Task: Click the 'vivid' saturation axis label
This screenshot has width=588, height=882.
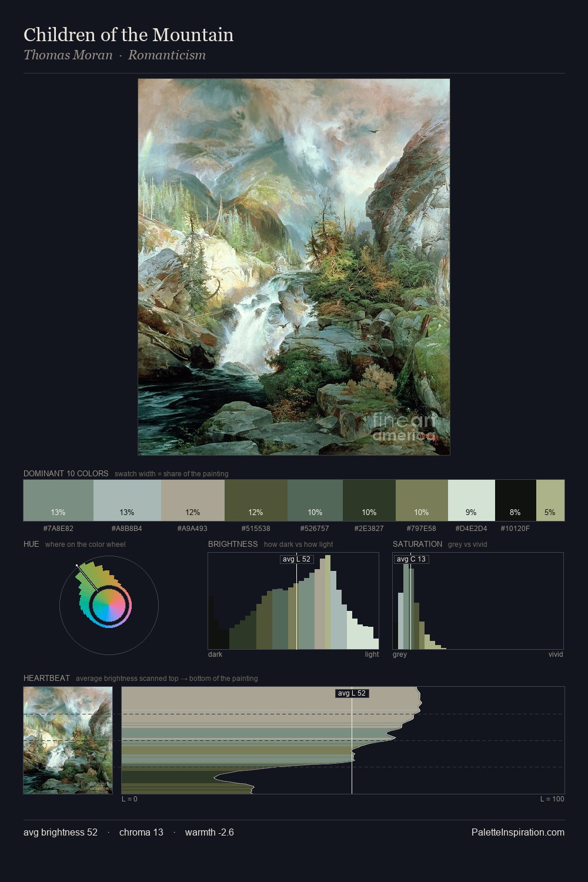Action: (556, 654)
